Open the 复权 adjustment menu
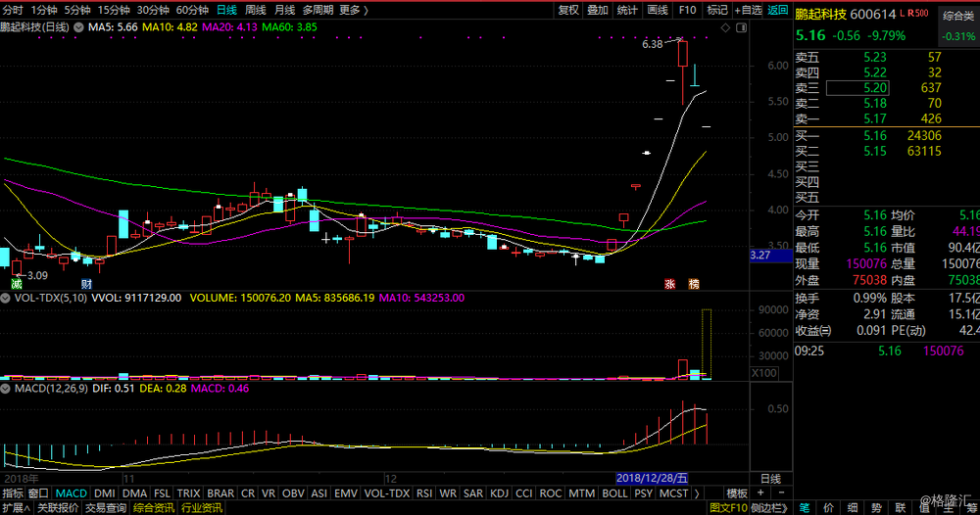Screen dimensions: 980x515 [568, 10]
